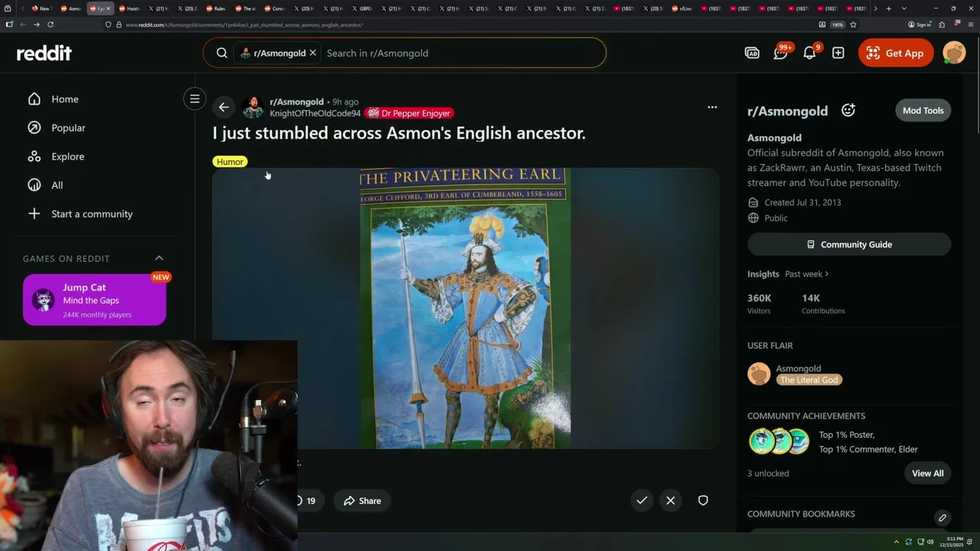Show hidden system tray icons
The width and height of the screenshot is (980, 551).
coord(897,542)
